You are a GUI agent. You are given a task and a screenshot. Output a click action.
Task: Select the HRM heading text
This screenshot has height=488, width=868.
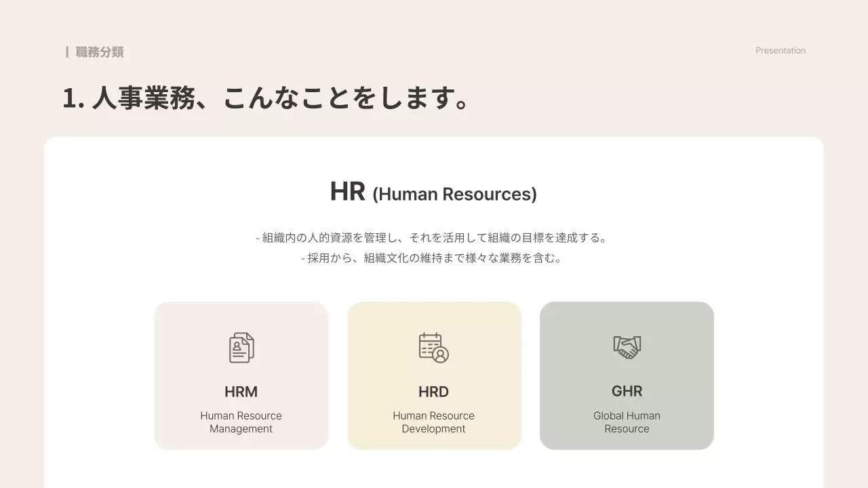tap(241, 392)
